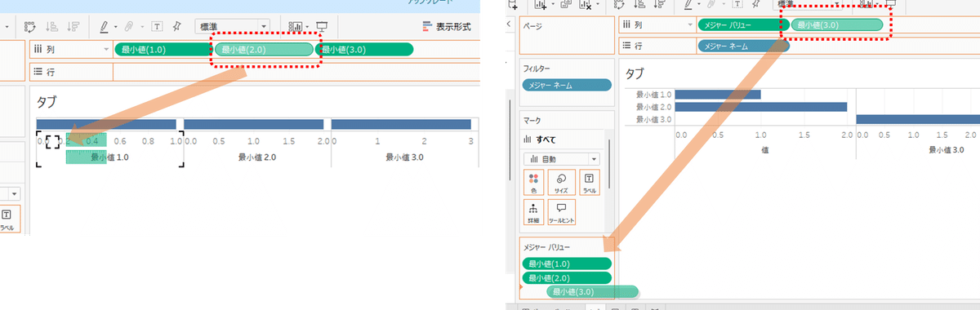This screenshot has width=980, height=310.
Task: Click the group paperclip icon in left window
Action: tap(128, 27)
